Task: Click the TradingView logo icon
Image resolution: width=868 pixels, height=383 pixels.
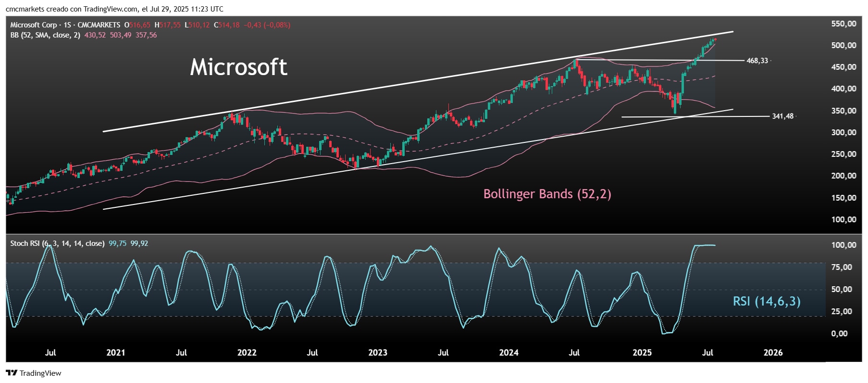Action: pos(12,373)
